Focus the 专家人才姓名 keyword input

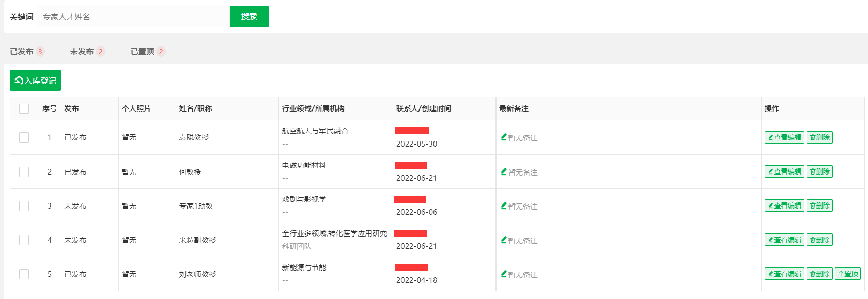click(x=133, y=17)
